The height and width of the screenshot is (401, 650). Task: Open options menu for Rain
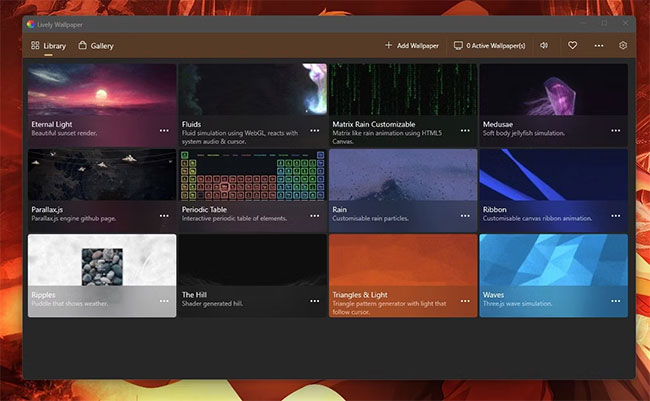click(x=465, y=216)
